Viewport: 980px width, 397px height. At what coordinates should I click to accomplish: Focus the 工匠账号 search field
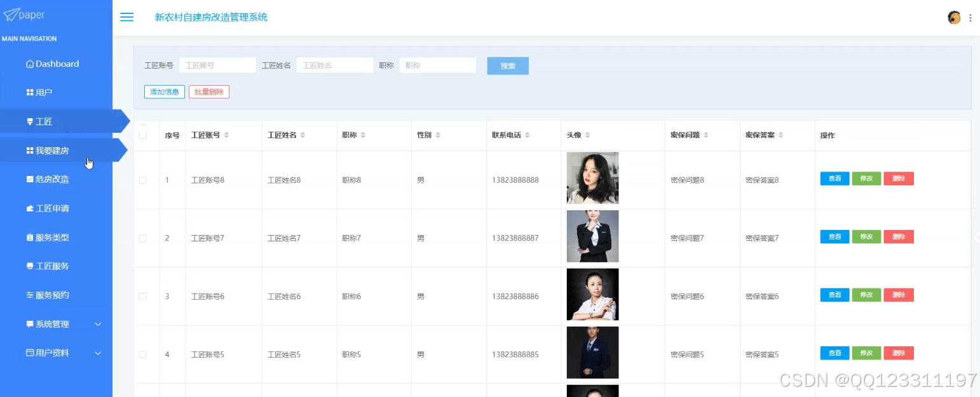click(217, 65)
